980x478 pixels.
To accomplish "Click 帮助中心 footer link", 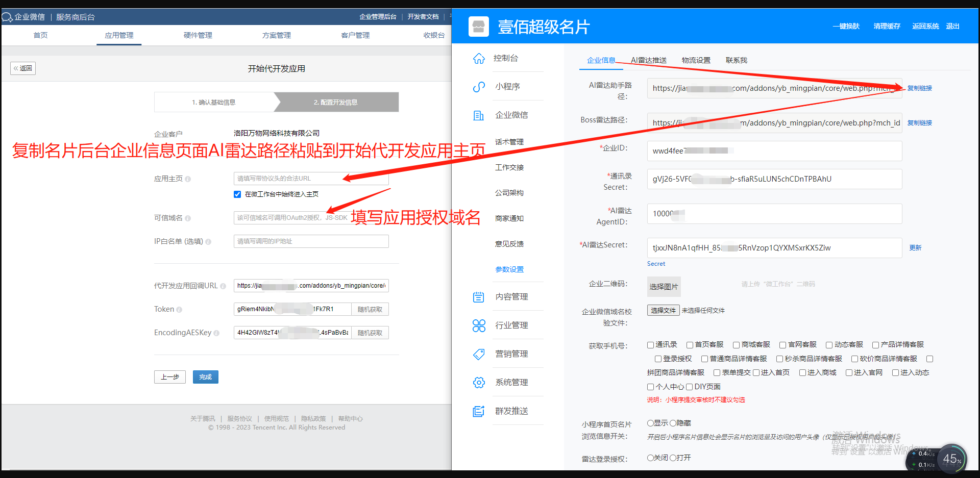I will 351,419.
